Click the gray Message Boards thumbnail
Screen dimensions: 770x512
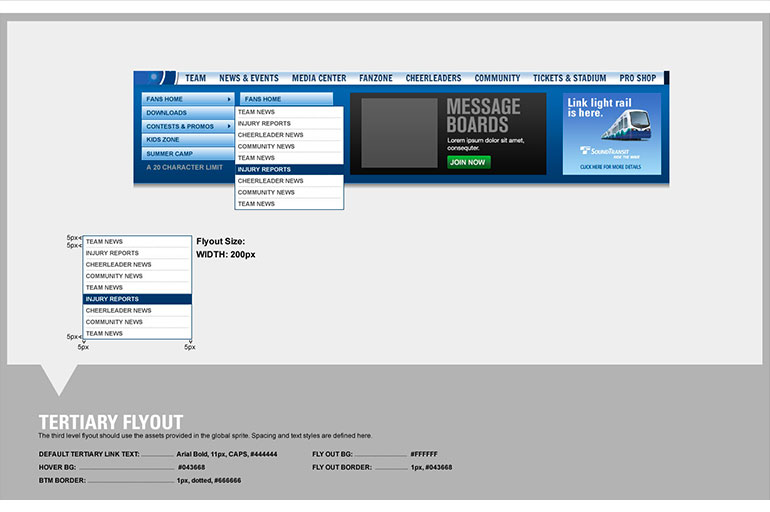399,133
